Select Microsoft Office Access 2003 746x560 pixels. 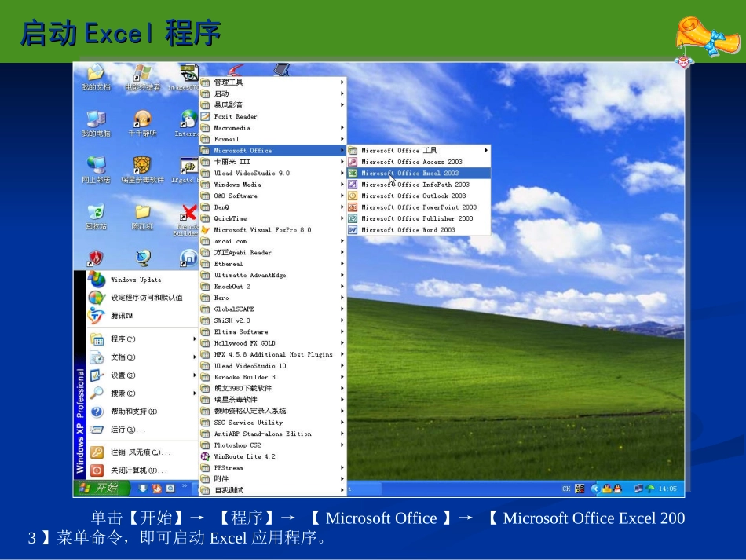419,162
